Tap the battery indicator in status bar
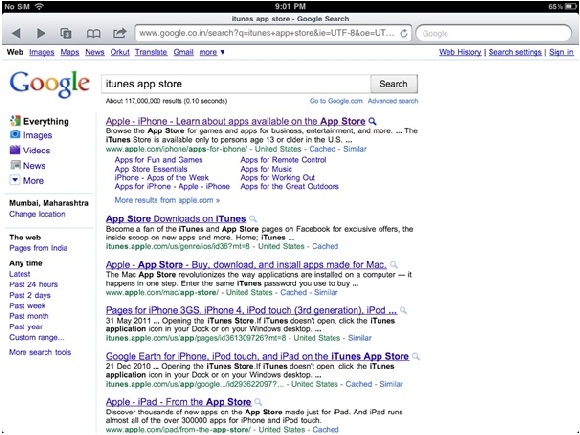This screenshot has width=580, height=435. (x=570, y=7)
